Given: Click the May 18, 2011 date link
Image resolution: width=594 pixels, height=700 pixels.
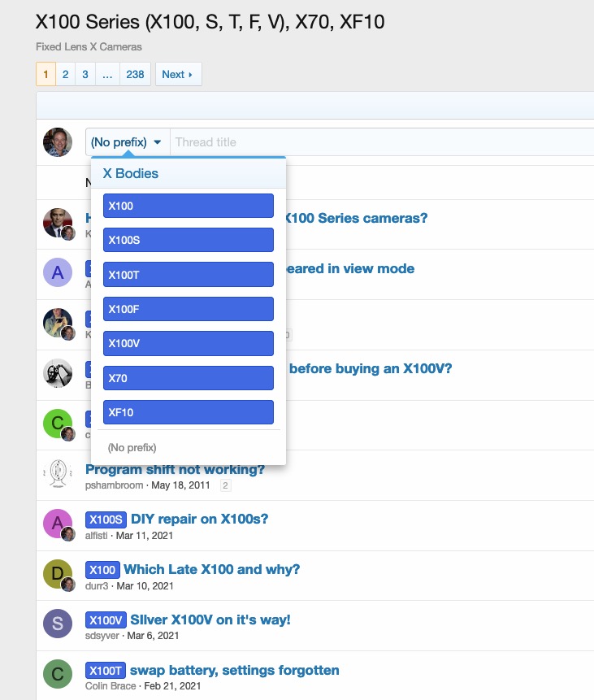Looking at the screenshot, I should pos(180,485).
